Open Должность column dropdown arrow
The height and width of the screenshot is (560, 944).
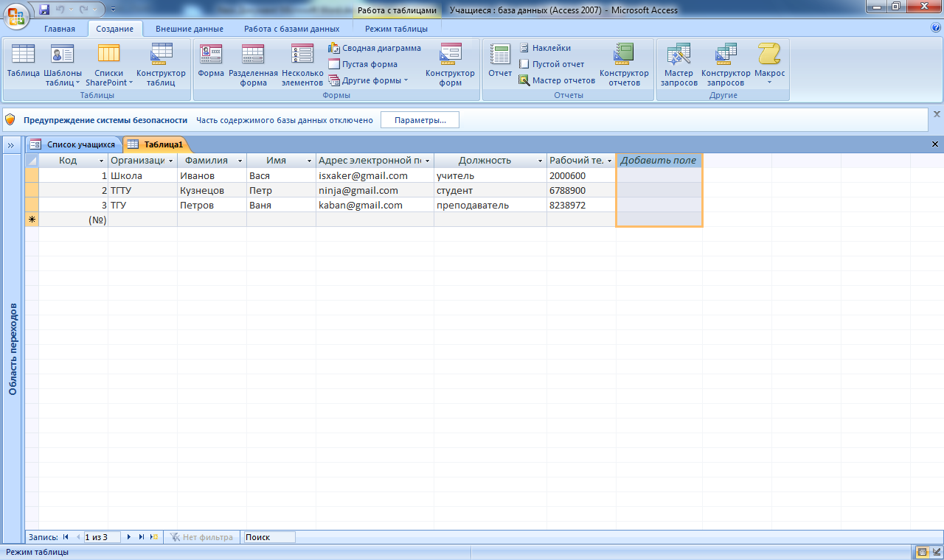click(541, 161)
